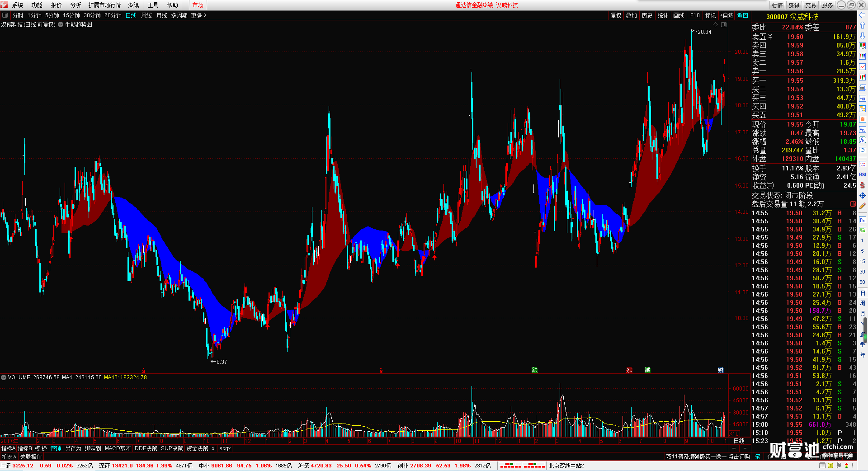Click the up arrow icon in the right sidebar
Image resolution: width=868 pixels, height=471 pixels.
pyautogui.click(x=863, y=25)
